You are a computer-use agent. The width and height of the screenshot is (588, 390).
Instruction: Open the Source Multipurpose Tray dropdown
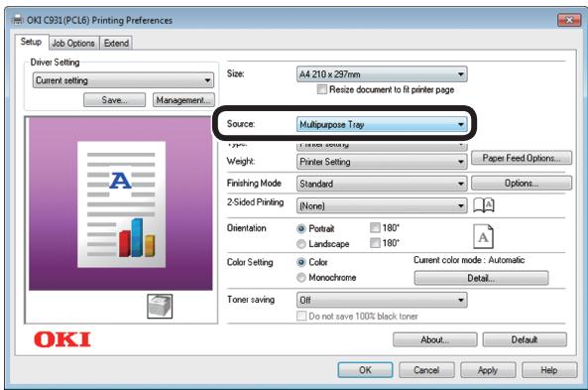pos(382,124)
